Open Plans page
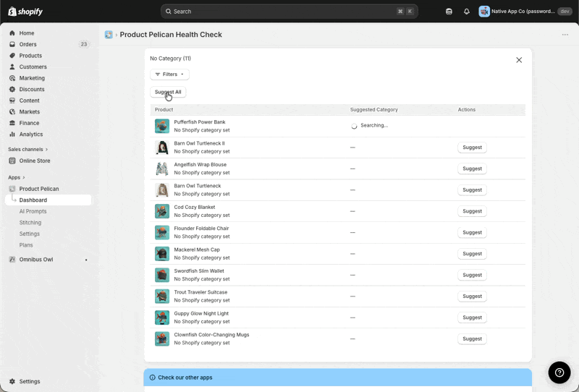 coord(26,245)
